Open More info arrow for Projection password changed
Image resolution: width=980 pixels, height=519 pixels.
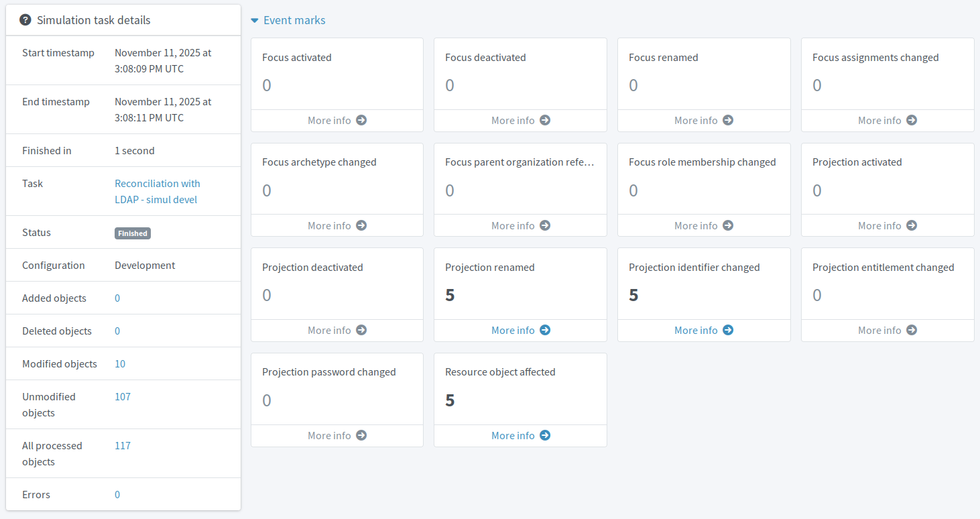click(361, 435)
